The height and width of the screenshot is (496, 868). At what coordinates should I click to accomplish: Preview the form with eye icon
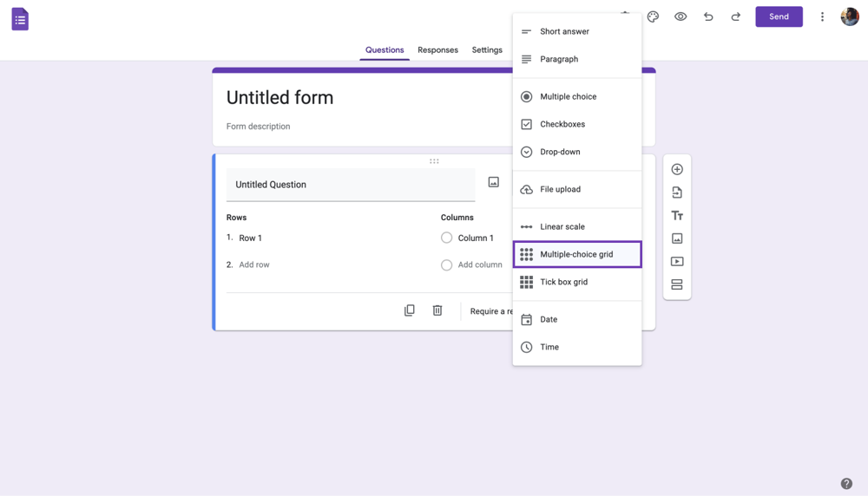click(x=681, y=16)
